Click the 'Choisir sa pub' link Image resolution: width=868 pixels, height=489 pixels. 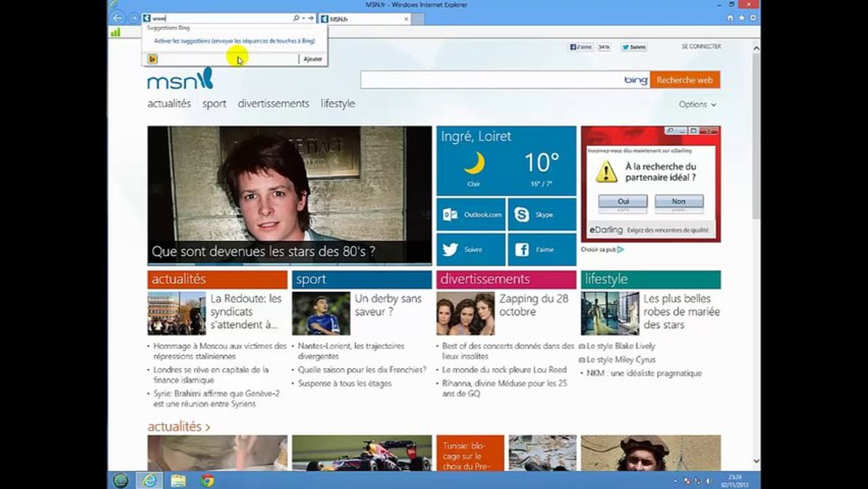click(x=602, y=250)
